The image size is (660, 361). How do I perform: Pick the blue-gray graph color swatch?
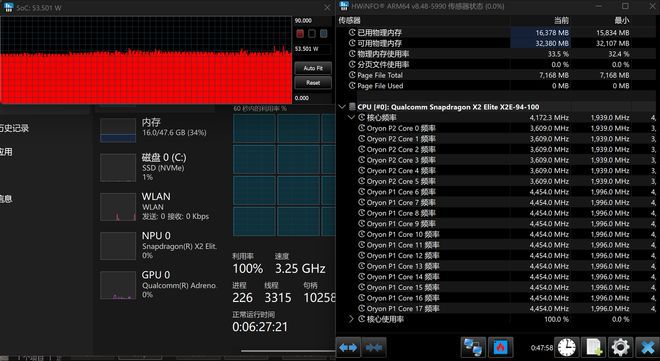[x=324, y=34]
